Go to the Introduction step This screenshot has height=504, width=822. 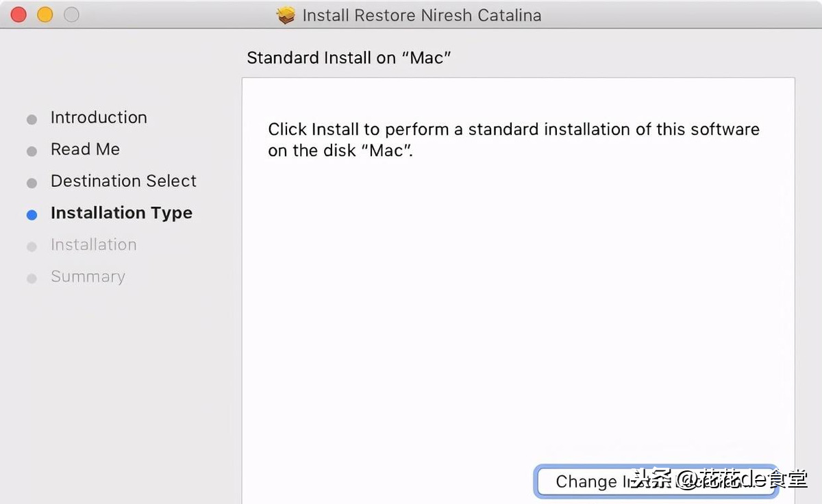[x=99, y=118]
